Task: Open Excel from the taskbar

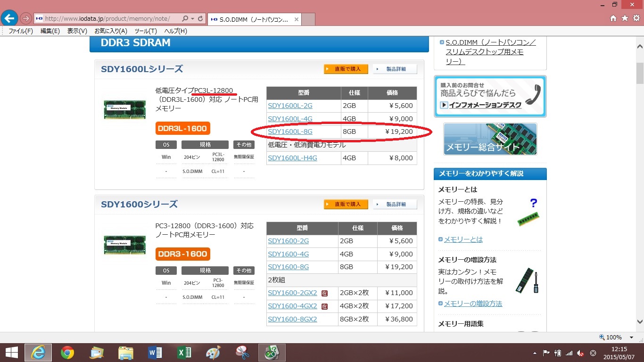Action: (184, 353)
